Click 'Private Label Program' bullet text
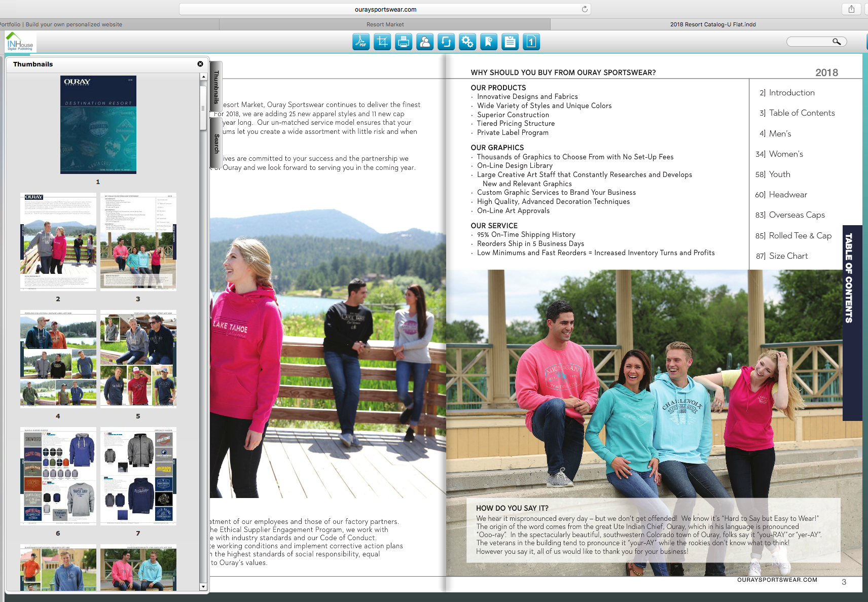Viewport: 868px width, 602px height. click(513, 133)
